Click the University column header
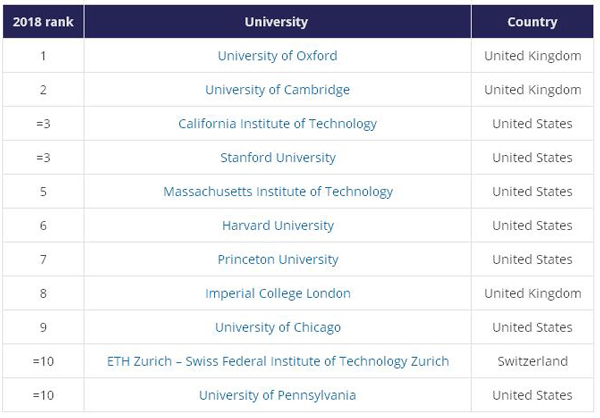 coord(277,22)
